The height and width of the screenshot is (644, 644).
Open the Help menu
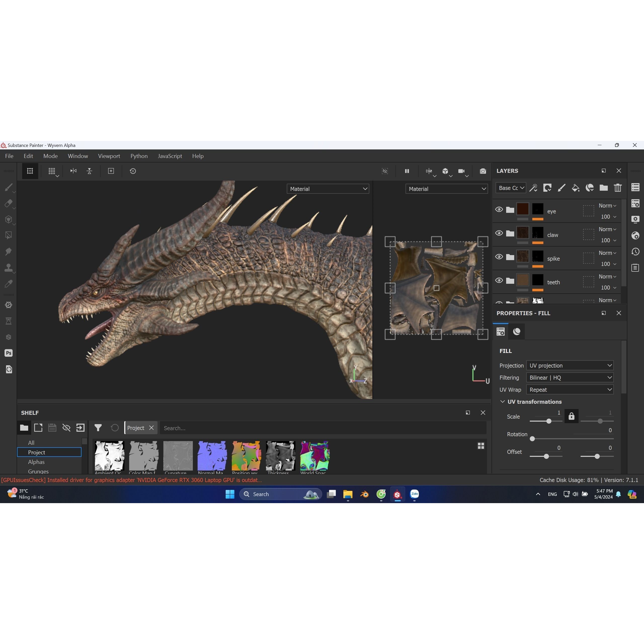pos(198,156)
